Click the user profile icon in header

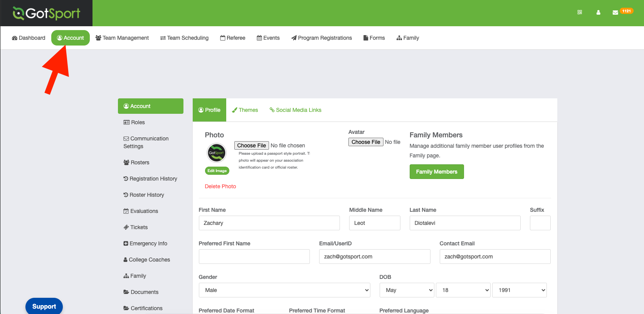[x=598, y=12]
